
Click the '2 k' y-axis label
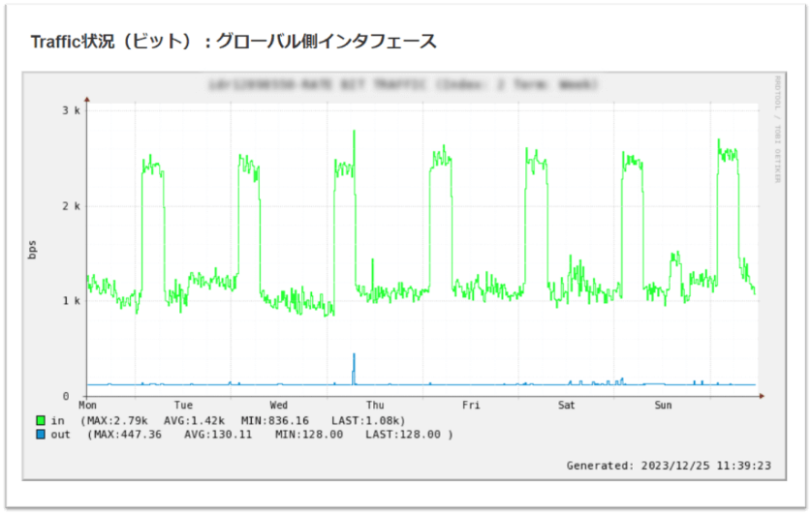[72, 206]
